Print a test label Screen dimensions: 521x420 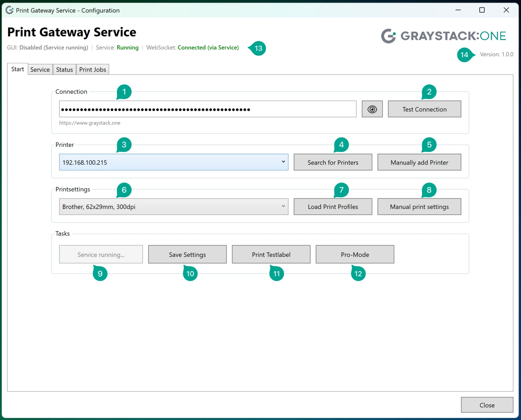coord(271,254)
